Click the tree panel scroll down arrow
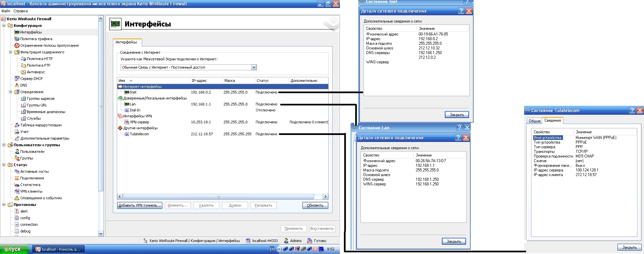644x254 pixels. click(101, 233)
